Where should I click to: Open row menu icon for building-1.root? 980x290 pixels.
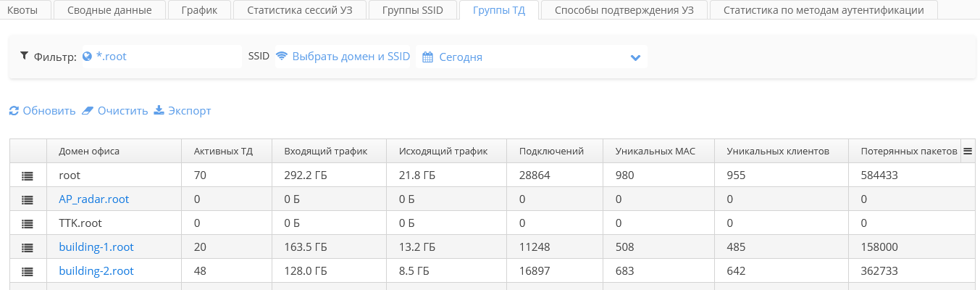click(x=28, y=247)
